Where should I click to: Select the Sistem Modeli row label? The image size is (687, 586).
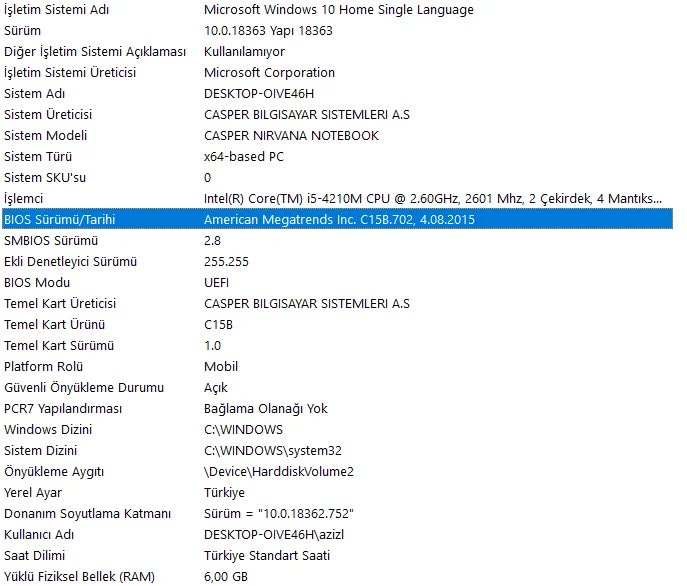tap(46, 136)
